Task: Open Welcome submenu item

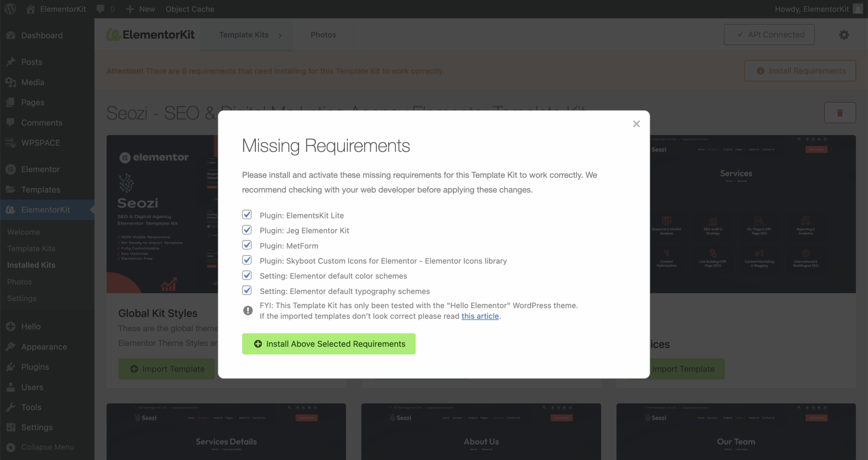Action: pyautogui.click(x=23, y=232)
